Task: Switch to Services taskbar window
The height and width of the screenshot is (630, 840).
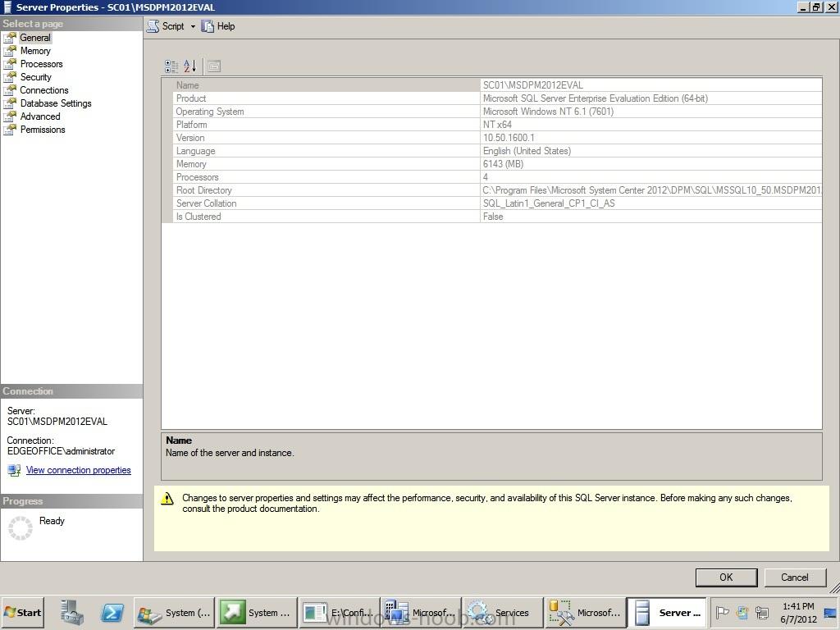Action: click(503, 613)
